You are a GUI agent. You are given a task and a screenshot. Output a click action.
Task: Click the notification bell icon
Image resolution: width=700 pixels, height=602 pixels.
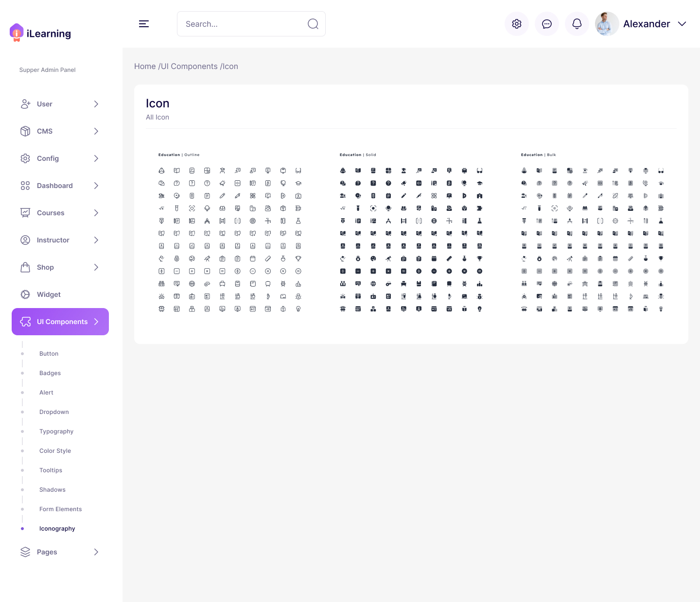click(577, 24)
